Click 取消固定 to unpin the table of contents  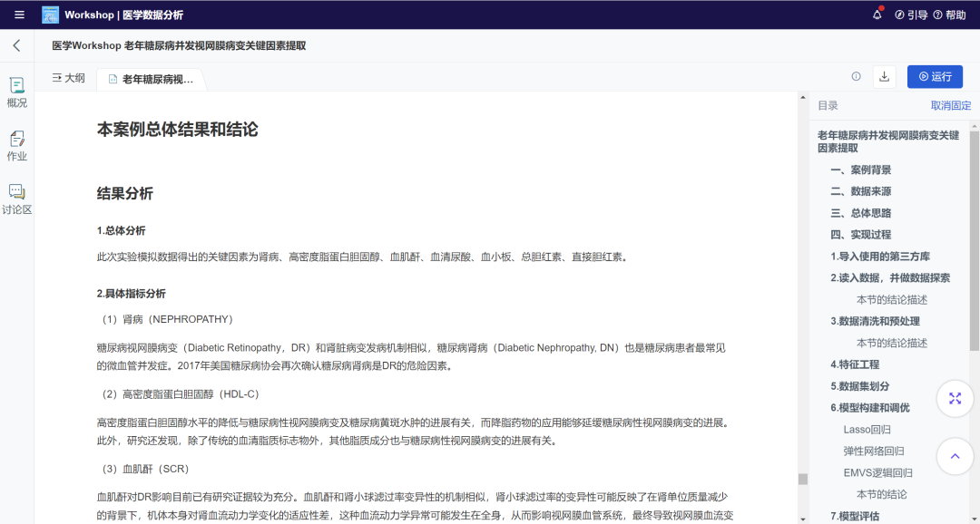951,105
